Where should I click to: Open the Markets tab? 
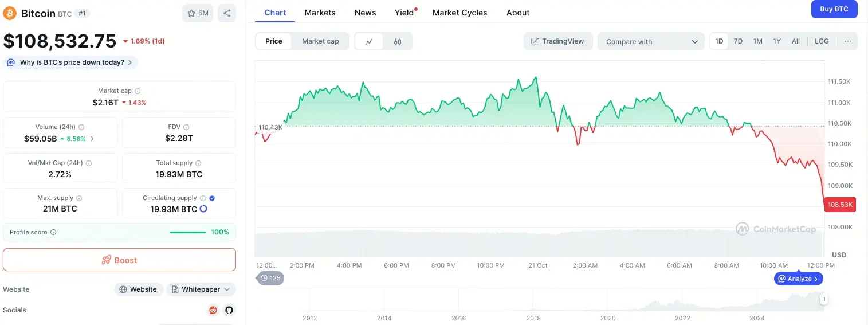pos(320,13)
